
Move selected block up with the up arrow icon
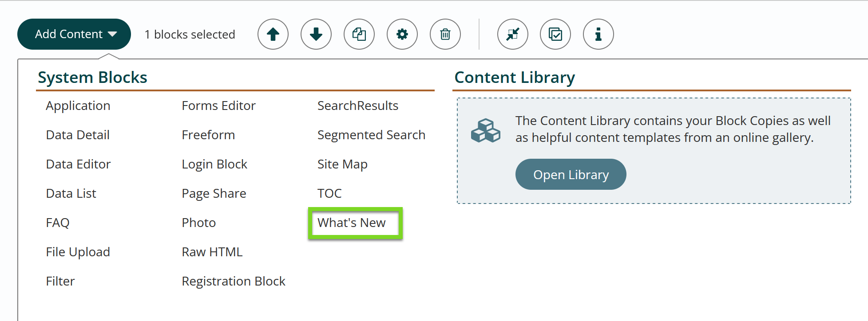[273, 34]
